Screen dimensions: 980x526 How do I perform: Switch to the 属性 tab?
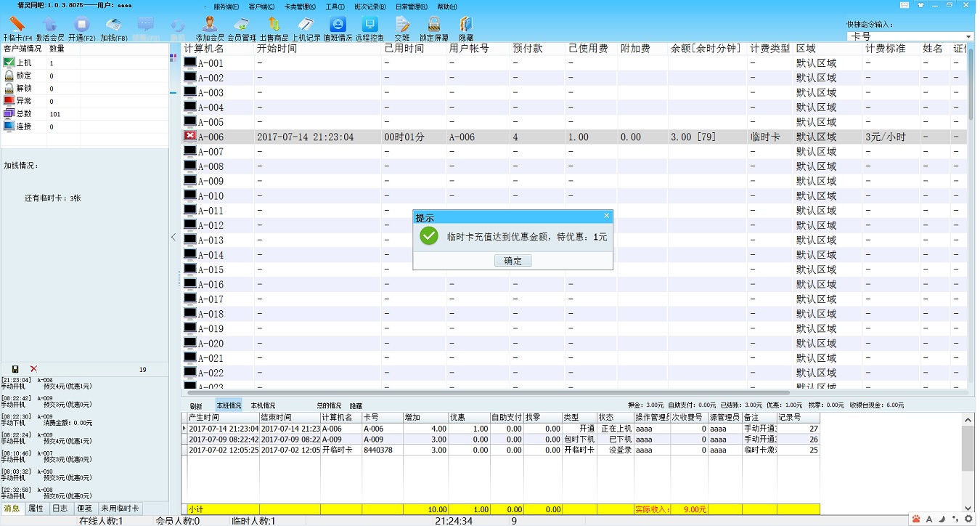[x=36, y=509]
